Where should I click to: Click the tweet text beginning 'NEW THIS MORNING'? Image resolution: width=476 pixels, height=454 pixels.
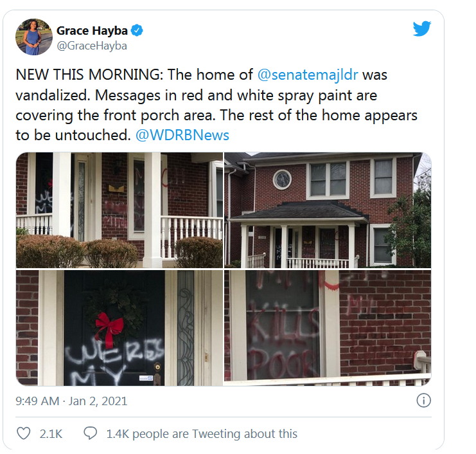pyautogui.click(x=216, y=105)
